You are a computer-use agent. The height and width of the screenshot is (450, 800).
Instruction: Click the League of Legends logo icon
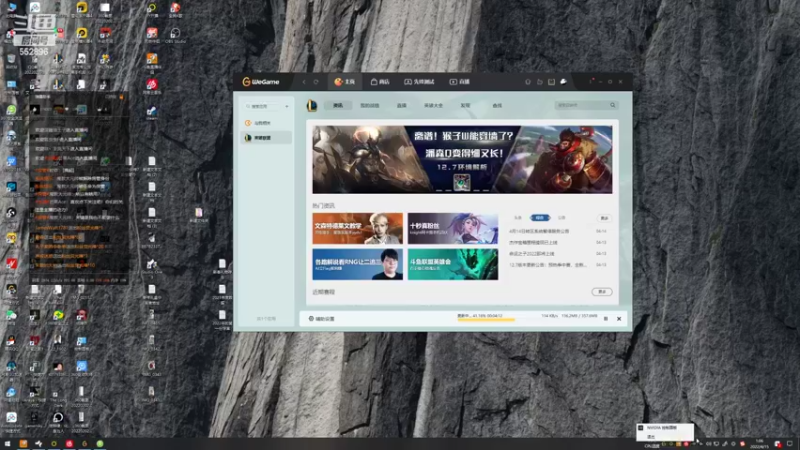(x=312, y=106)
